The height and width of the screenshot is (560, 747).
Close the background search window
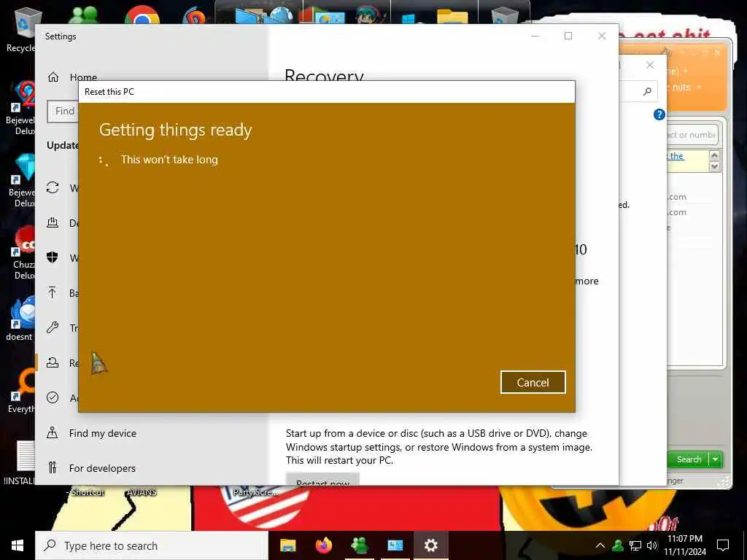(x=650, y=65)
